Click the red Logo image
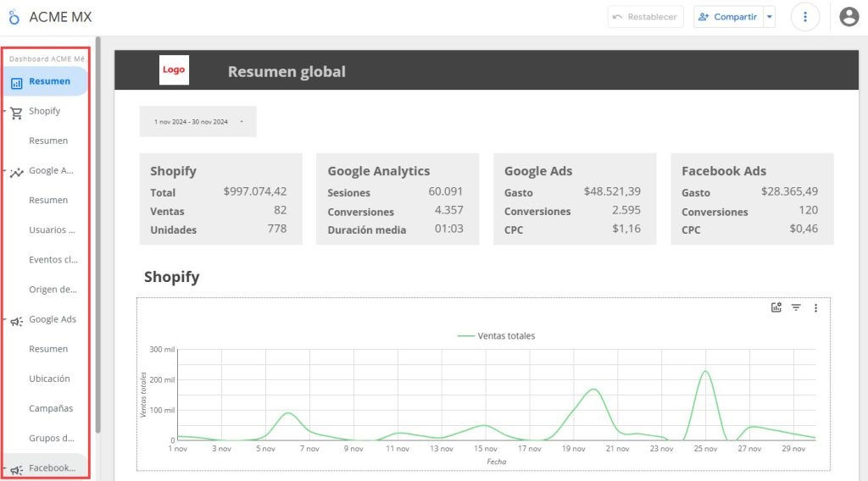This screenshot has width=868, height=481. point(174,69)
